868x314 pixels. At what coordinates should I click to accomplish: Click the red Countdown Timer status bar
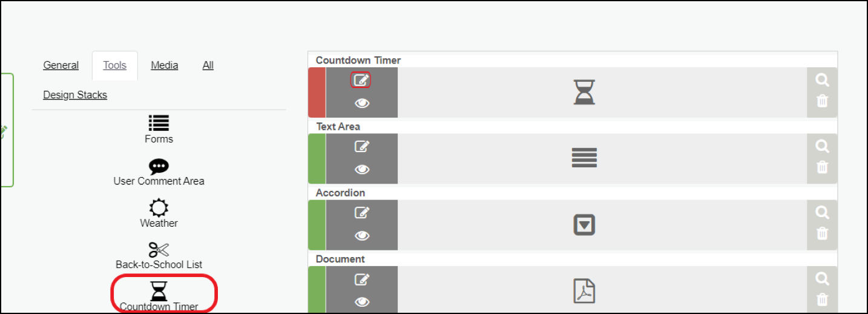(317, 92)
